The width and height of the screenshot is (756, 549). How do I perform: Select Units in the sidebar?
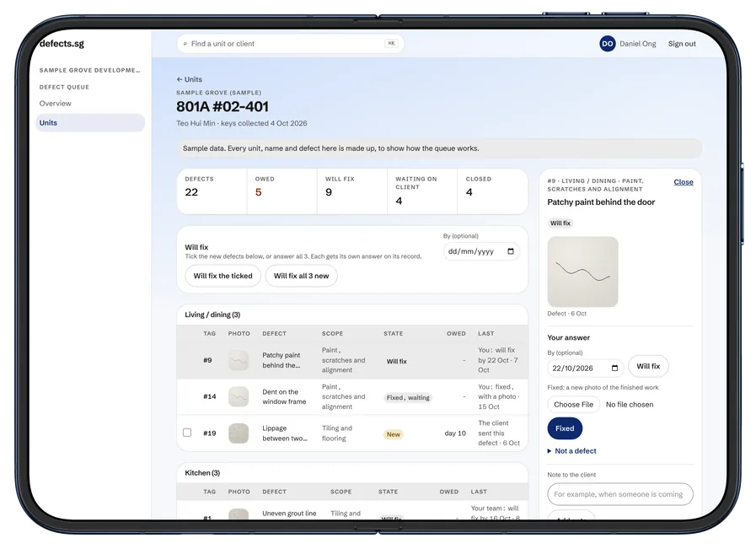click(x=89, y=122)
